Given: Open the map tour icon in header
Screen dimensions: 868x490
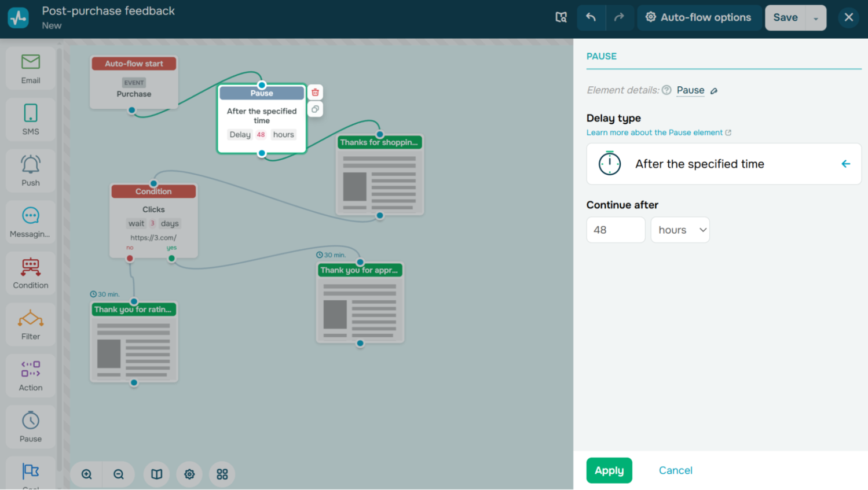Looking at the screenshot, I should 561,17.
